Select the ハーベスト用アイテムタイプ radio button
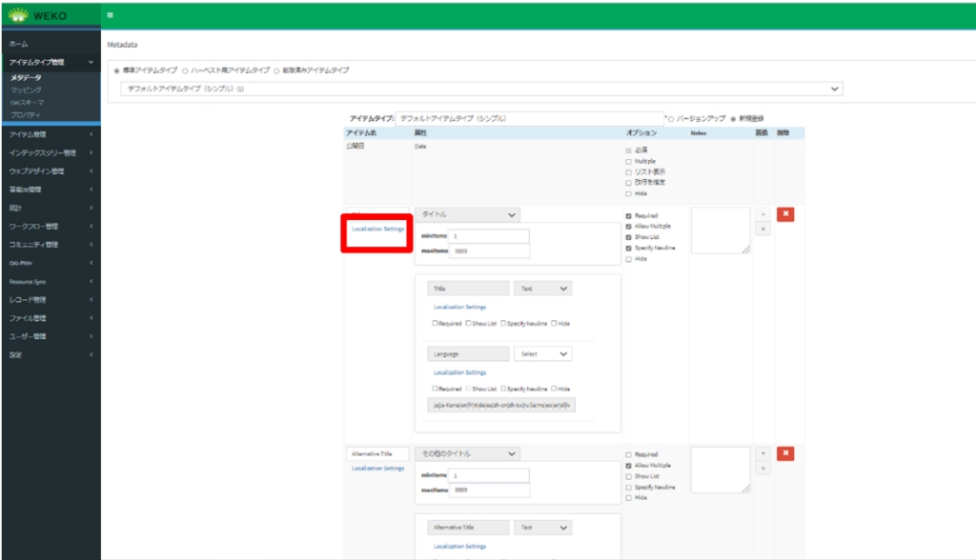 coord(185,70)
